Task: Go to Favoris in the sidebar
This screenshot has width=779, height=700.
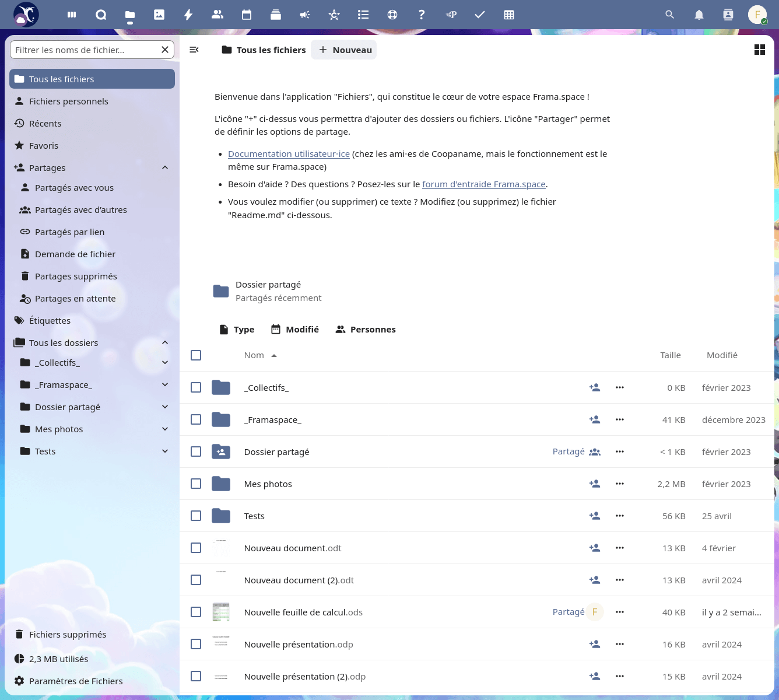Action: click(44, 146)
